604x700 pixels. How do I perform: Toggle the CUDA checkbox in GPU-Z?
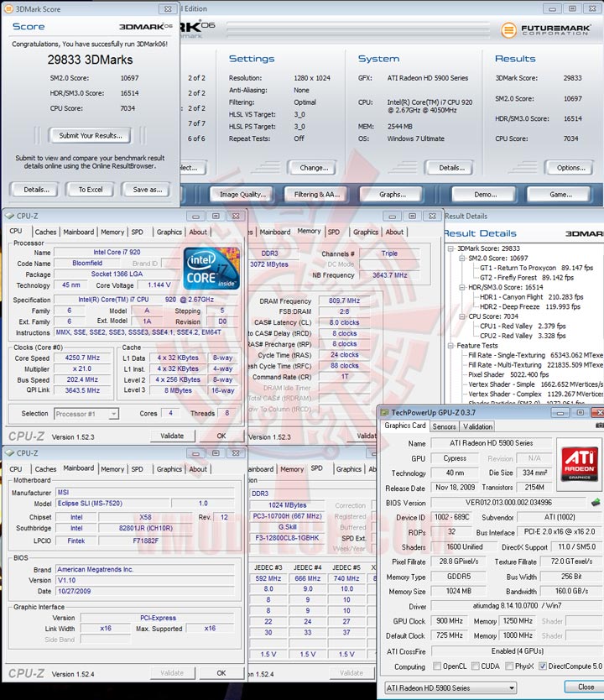(x=476, y=666)
